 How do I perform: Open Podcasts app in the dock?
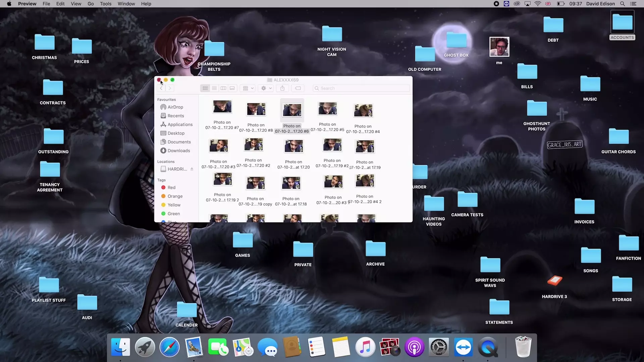click(414, 347)
